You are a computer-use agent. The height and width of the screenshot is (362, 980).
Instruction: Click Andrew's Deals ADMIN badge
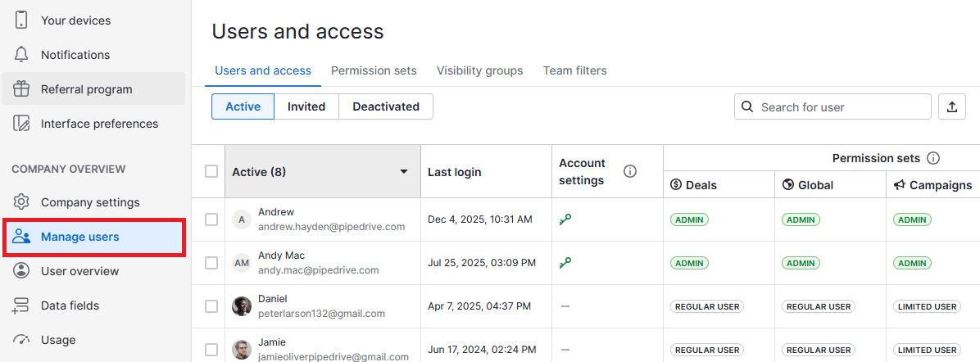(689, 219)
